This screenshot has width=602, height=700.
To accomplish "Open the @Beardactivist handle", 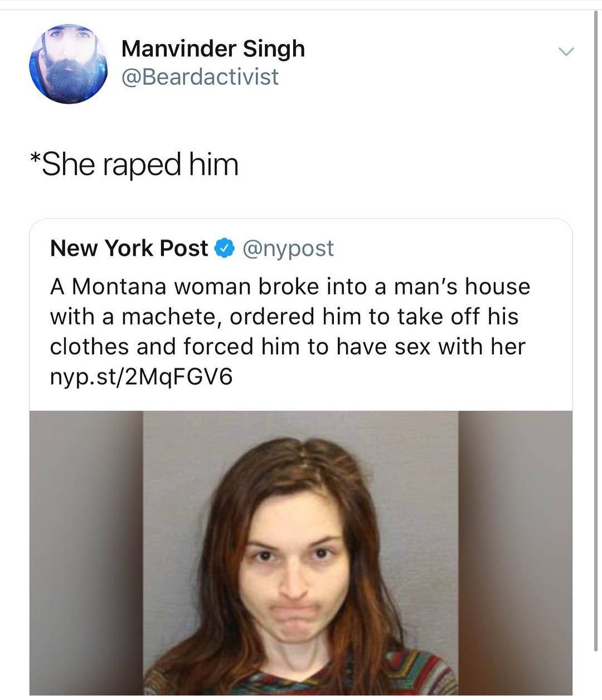I will coord(200,76).
